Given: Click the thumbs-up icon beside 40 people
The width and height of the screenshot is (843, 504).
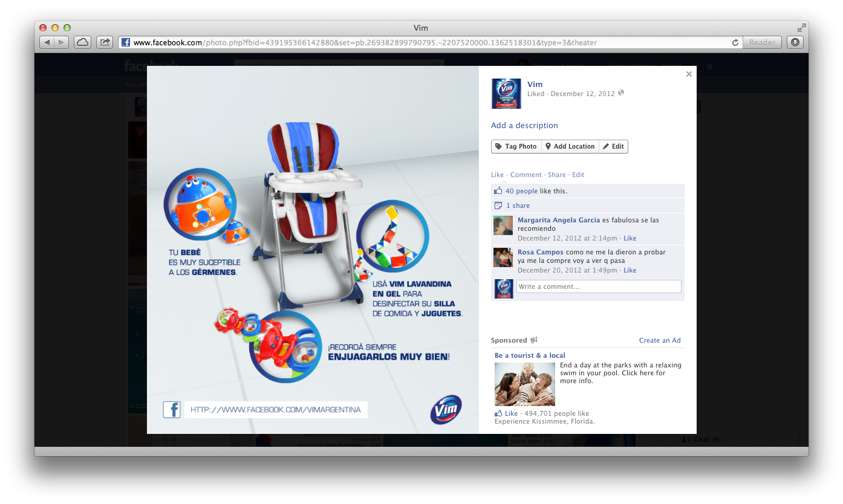Looking at the screenshot, I should coord(498,191).
